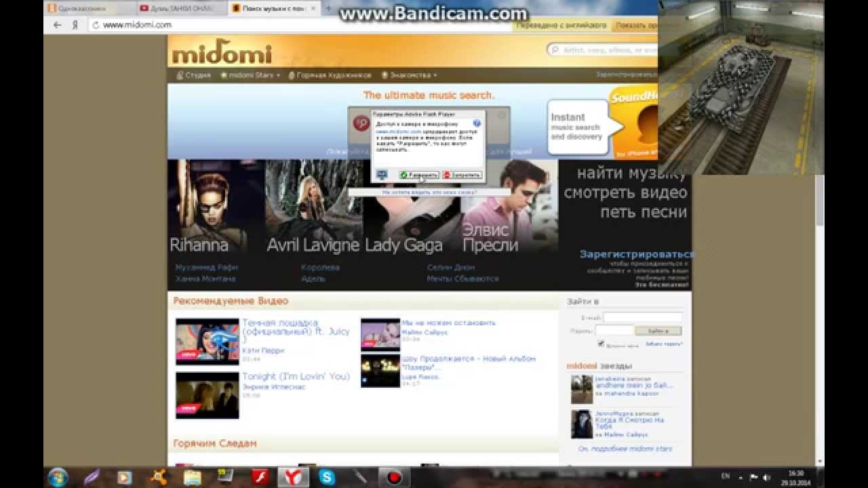Viewport: 868px width, 488px height.
Task: Open the Rihanna artist tile
Action: coord(216,207)
